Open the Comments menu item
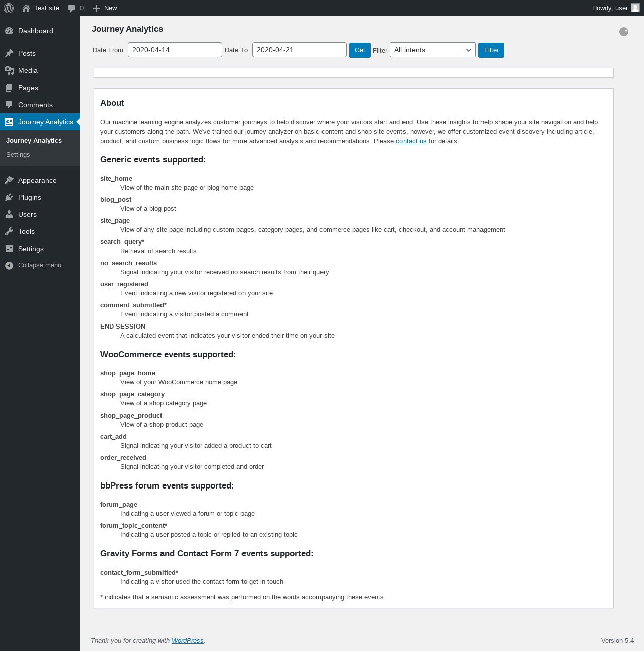644x651 pixels. pyautogui.click(x=40, y=105)
